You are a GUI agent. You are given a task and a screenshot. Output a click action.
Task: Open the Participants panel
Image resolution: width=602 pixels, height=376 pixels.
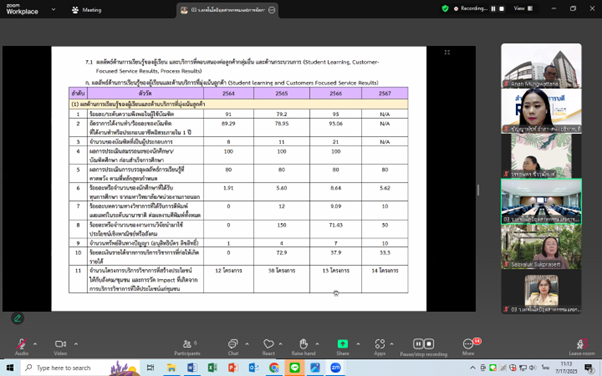(x=187, y=344)
